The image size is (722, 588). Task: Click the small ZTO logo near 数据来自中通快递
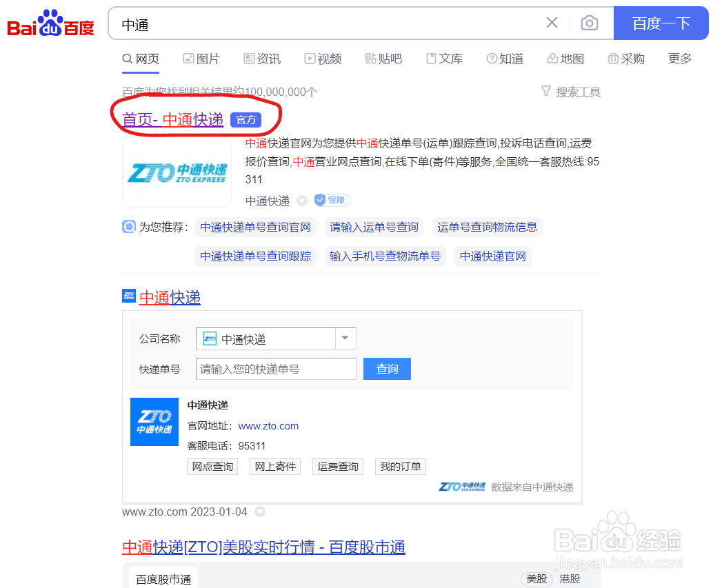[x=462, y=487]
